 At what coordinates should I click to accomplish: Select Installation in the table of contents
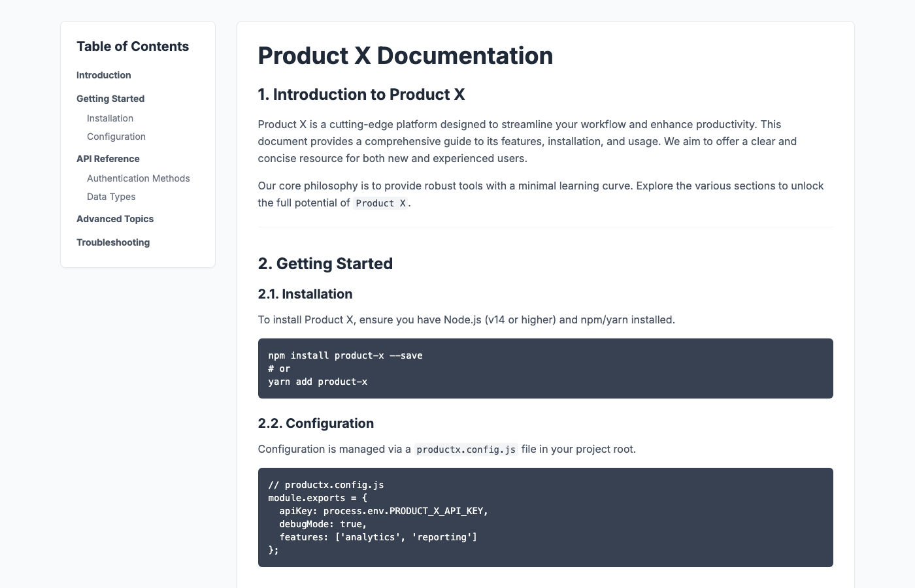tap(110, 118)
